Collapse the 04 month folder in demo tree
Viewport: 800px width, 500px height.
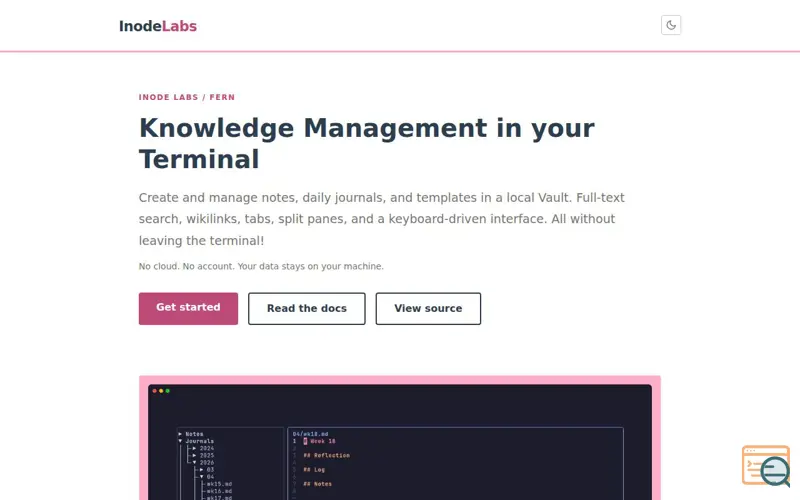[202, 477]
